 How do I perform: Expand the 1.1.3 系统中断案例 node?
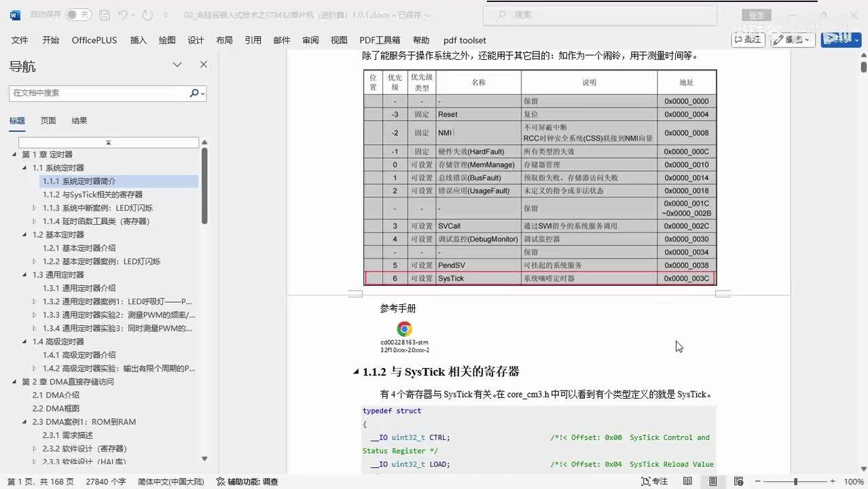(x=35, y=208)
